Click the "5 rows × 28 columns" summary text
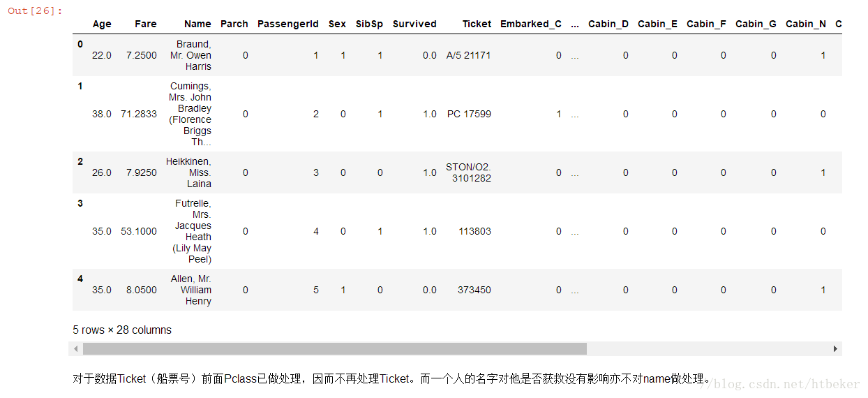This screenshot has height=398, width=868. [122, 330]
